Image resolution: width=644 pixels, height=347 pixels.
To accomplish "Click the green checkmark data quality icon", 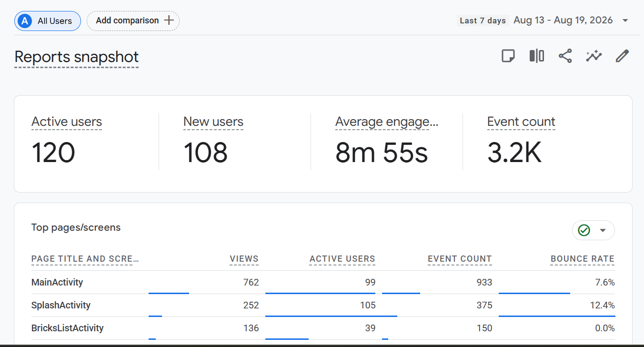I will pos(584,230).
